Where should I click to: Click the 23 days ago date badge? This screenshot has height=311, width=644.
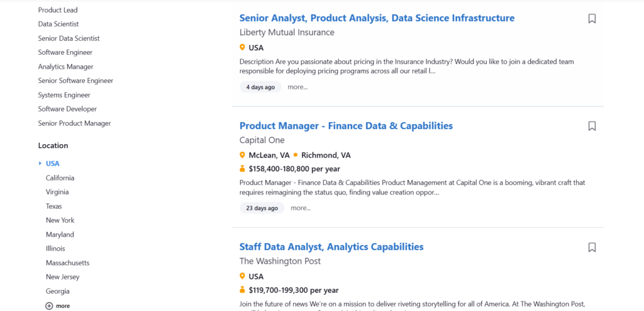point(262,208)
